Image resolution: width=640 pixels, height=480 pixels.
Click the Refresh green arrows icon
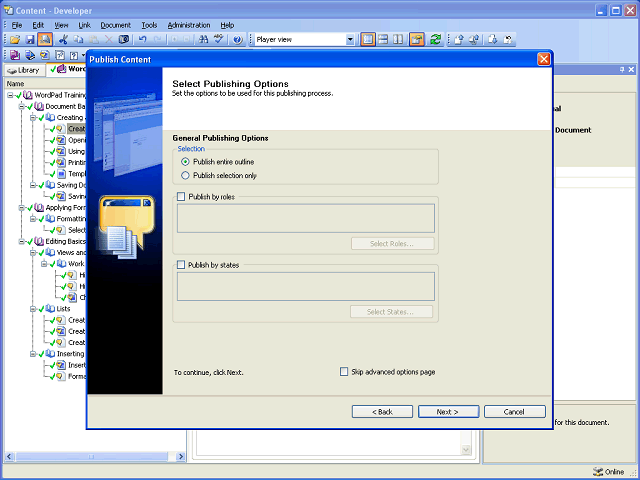[435, 40]
